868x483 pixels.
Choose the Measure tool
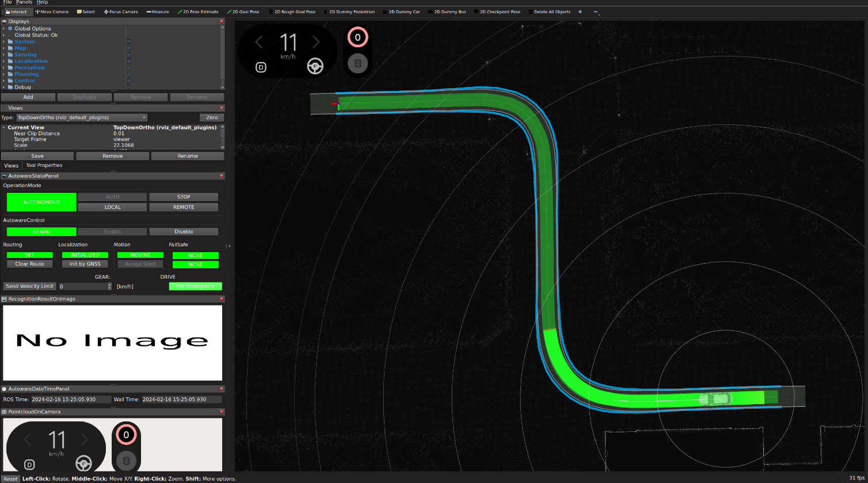pos(157,12)
